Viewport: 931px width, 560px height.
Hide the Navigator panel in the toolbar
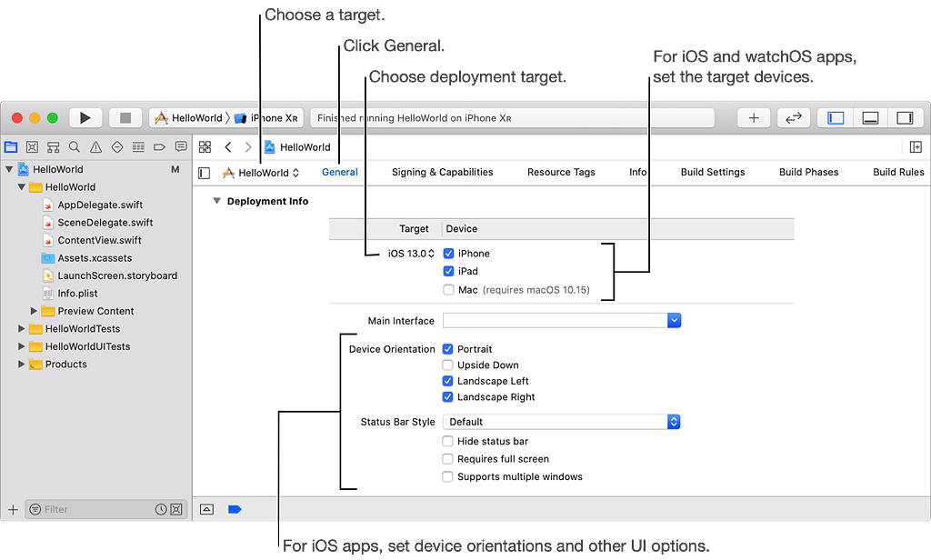[x=836, y=117]
